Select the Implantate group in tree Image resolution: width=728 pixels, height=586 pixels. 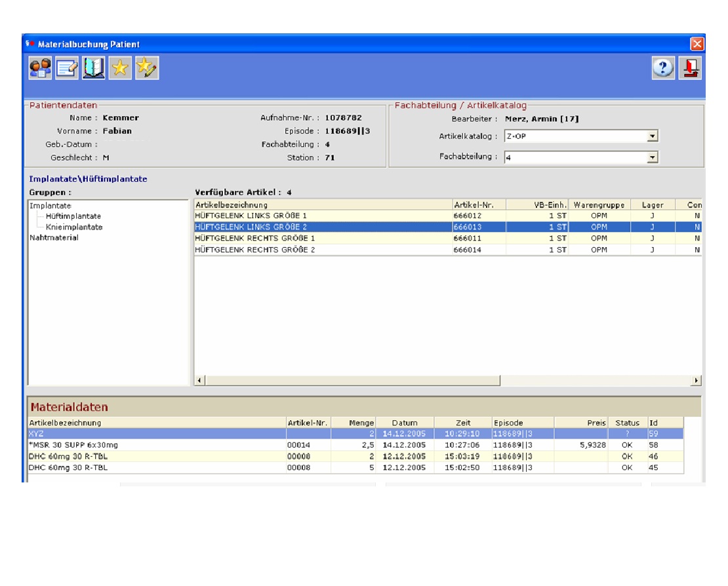point(50,206)
